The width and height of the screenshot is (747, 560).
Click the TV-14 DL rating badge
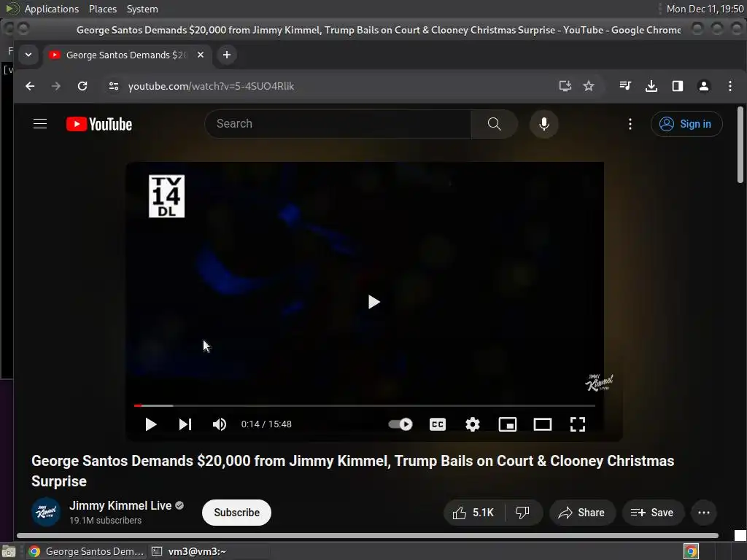tap(167, 196)
